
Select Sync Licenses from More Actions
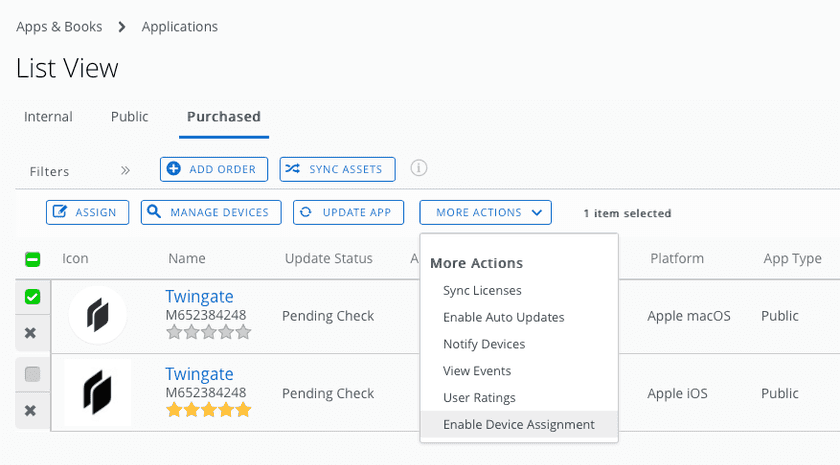[482, 290]
